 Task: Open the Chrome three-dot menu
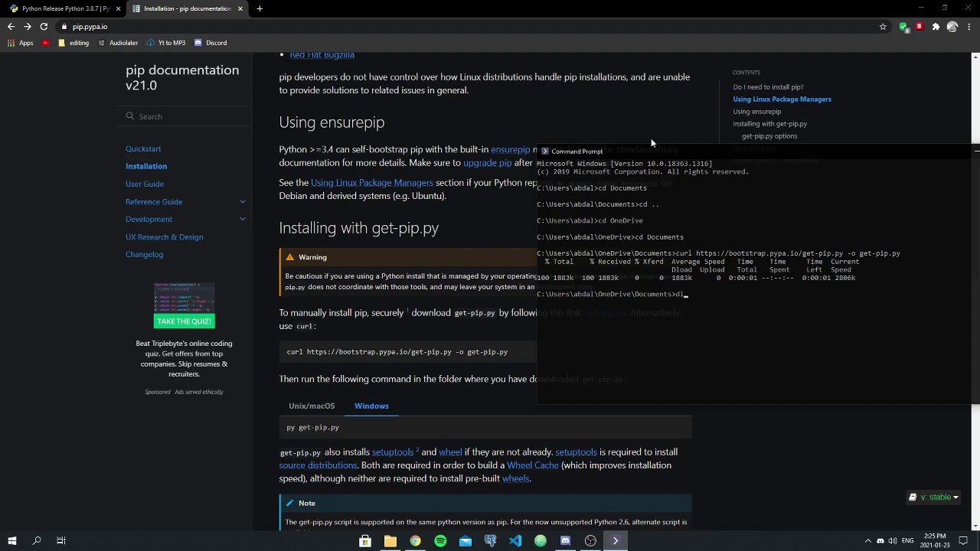(x=969, y=27)
